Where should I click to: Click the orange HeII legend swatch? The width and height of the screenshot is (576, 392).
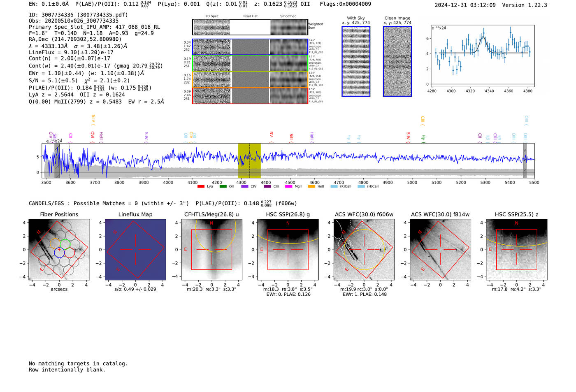click(312, 186)
